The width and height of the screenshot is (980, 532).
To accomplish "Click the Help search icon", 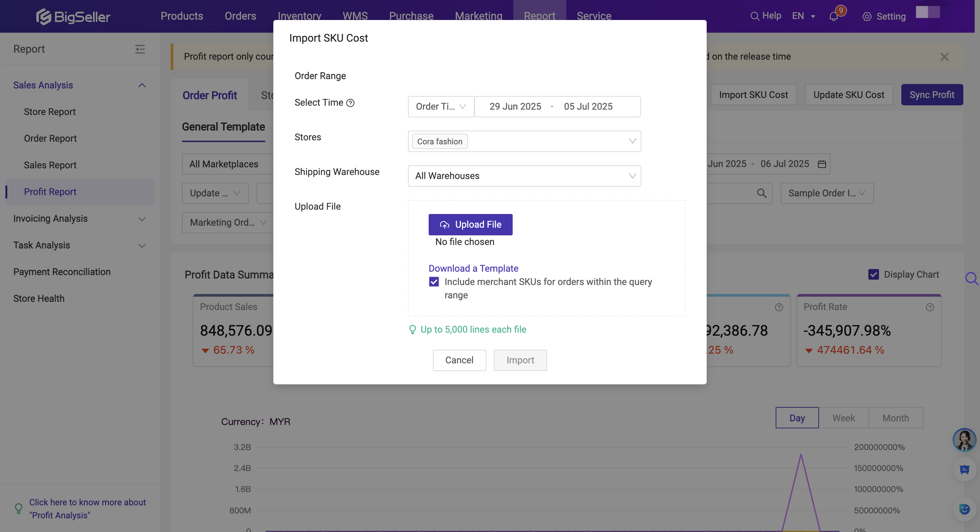I will point(754,16).
